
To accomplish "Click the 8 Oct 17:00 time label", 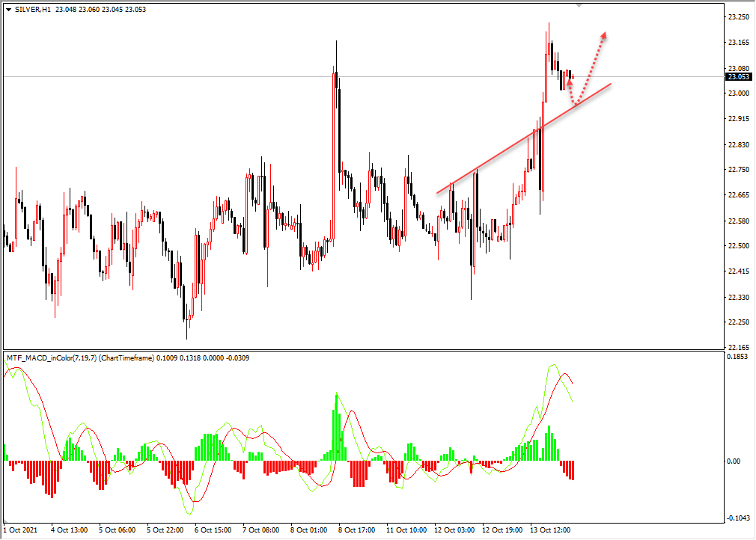I will pos(357,530).
